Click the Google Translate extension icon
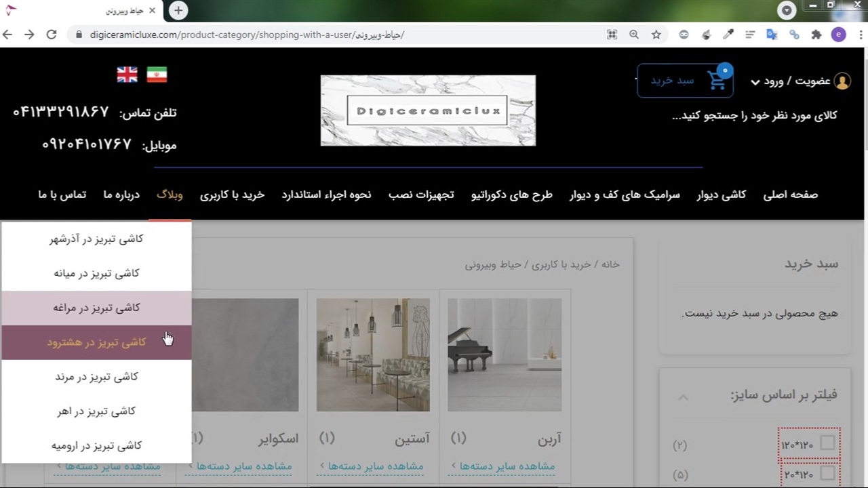The height and width of the screenshot is (488, 868). pyautogui.click(x=772, y=35)
